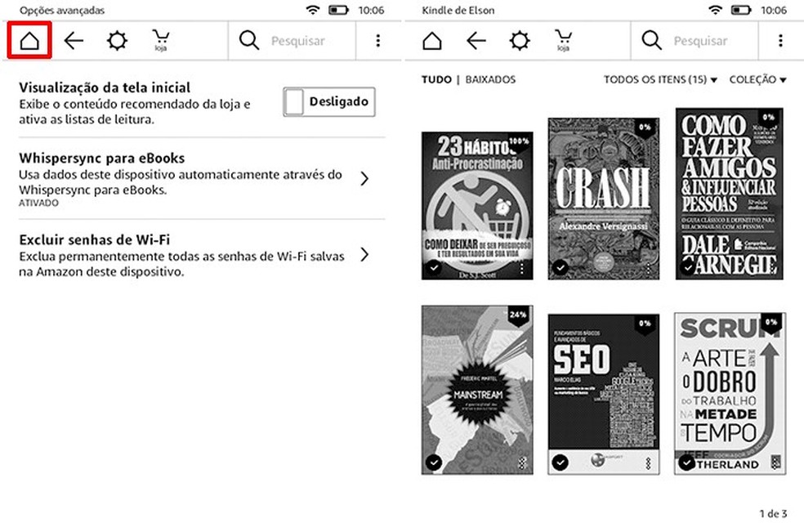Open the Crash book cover

603,196
